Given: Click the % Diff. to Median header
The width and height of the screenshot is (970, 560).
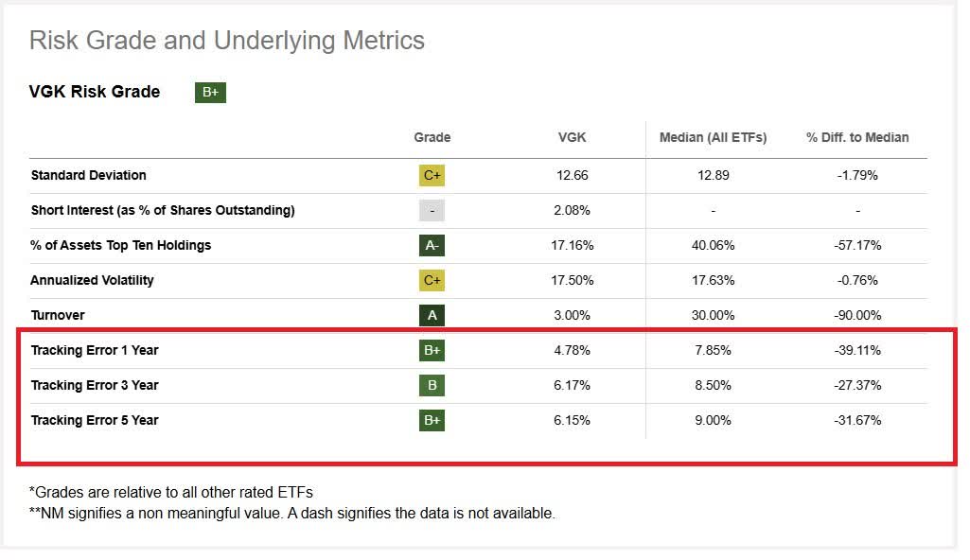Looking at the screenshot, I should (x=857, y=137).
